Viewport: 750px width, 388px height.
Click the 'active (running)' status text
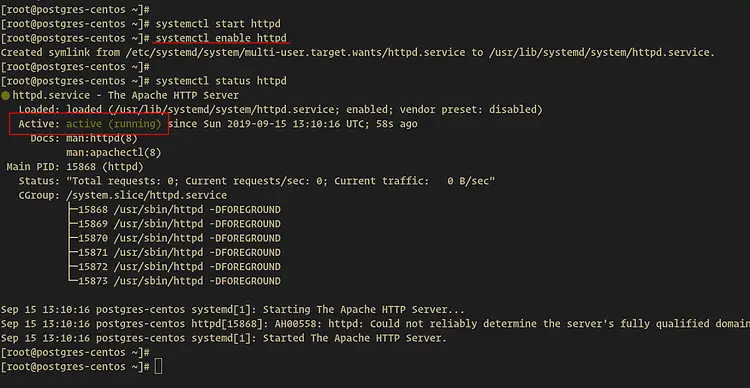114,124
